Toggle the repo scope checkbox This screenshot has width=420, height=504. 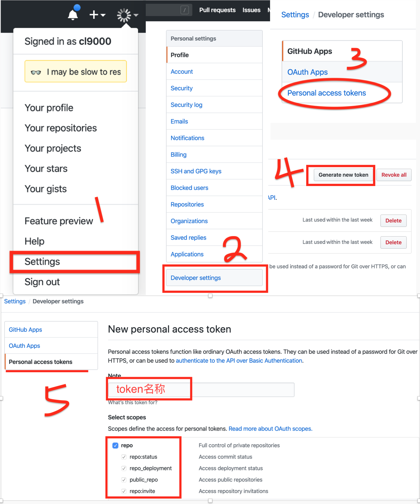tap(115, 445)
